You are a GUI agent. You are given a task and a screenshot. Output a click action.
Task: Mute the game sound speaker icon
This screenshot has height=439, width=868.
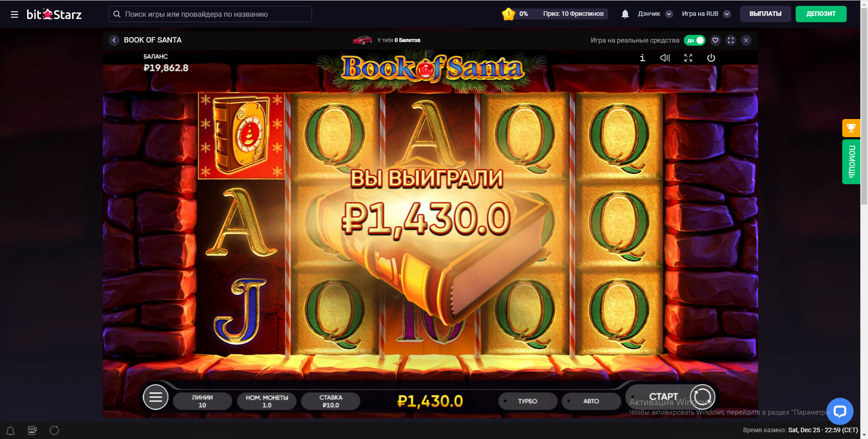[x=665, y=58]
